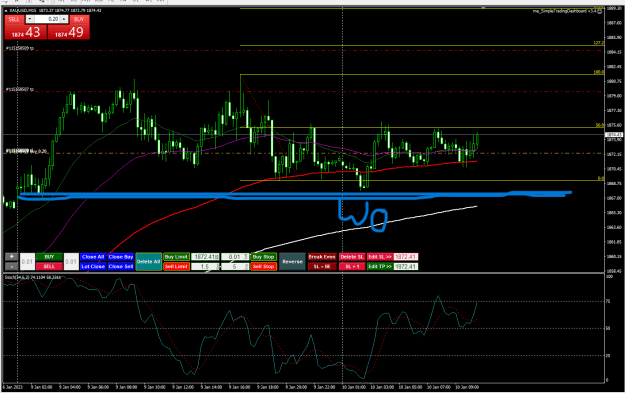Click the SL price field beside Edit SL
Screen dimensions: 625x393
point(406,257)
